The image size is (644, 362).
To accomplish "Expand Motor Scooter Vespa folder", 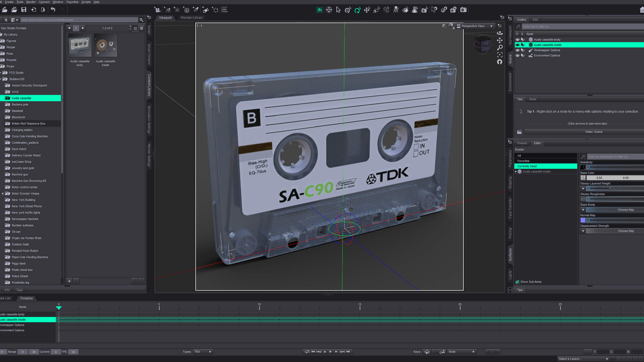I will coord(3,194).
